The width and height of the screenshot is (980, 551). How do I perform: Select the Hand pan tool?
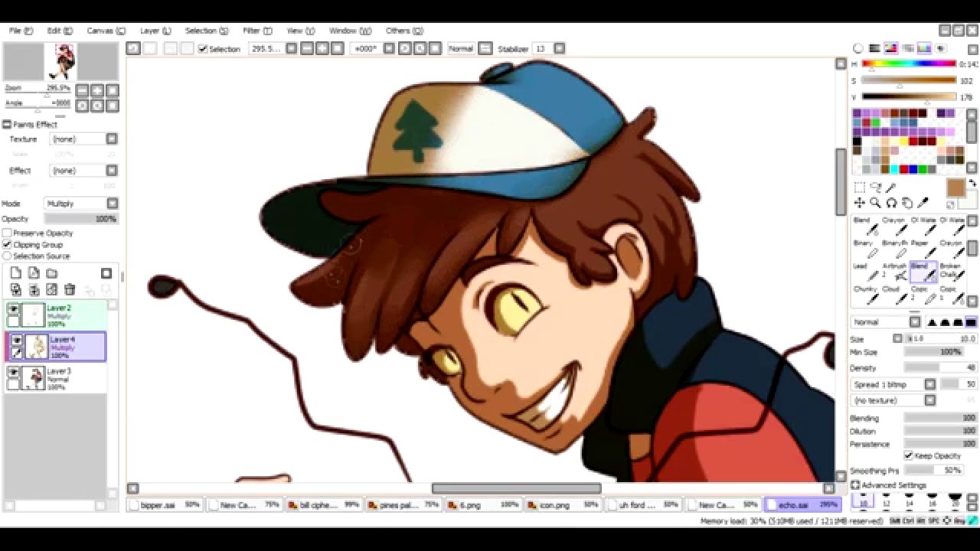coord(907,203)
